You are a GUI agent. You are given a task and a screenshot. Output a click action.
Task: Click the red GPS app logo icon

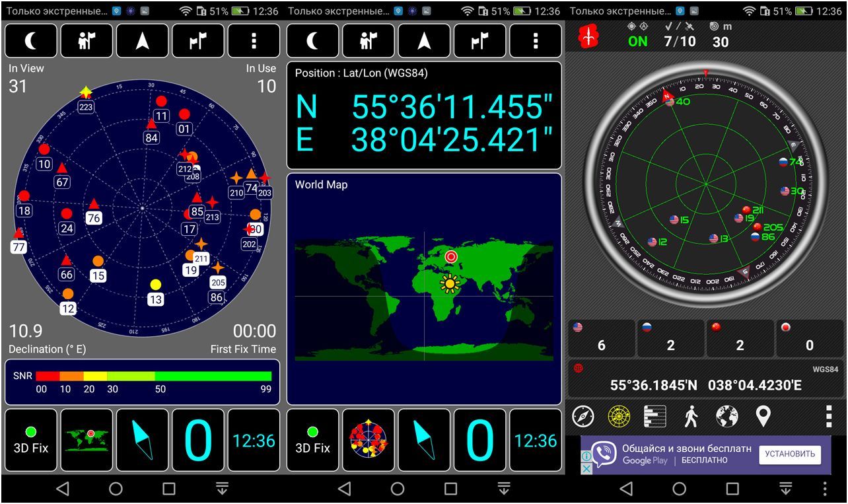coord(588,38)
